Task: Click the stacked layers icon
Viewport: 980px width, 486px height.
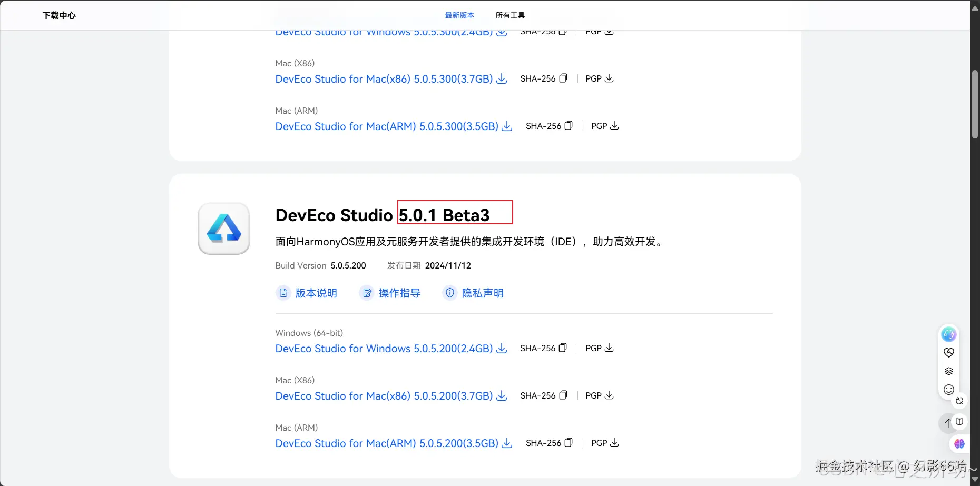Action: click(x=948, y=371)
